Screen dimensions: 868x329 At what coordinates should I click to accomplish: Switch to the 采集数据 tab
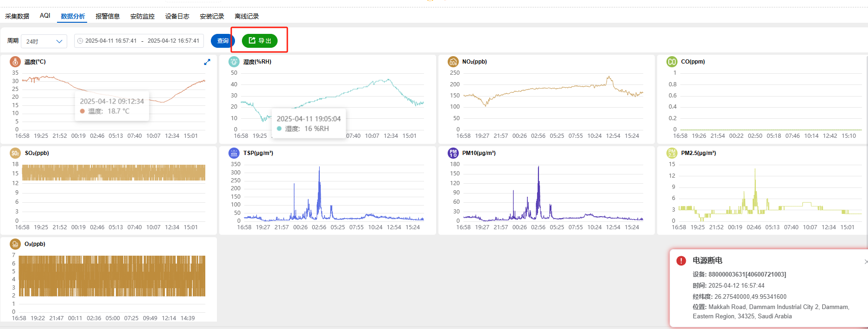(17, 16)
